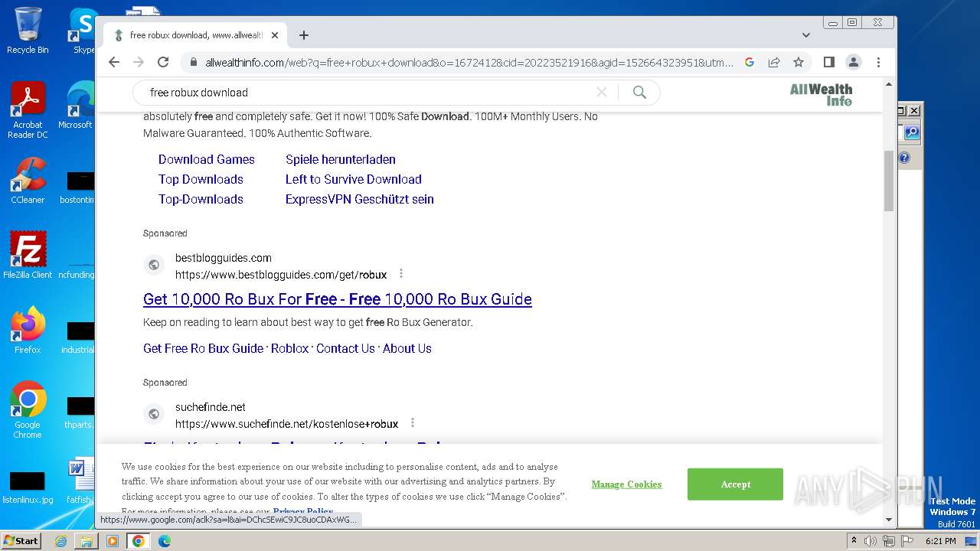The image size is (980, 551).
Task: Click the browser forward arrow
Action: (139, 62)
